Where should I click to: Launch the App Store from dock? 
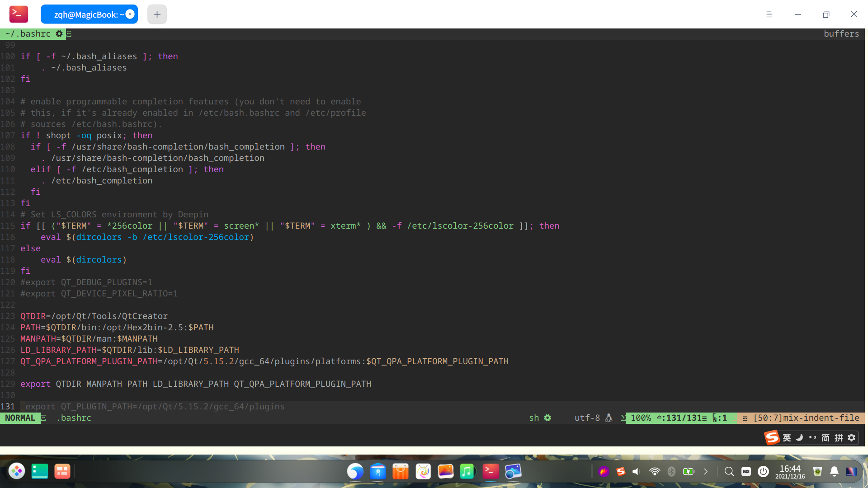(x=401, y=471)
